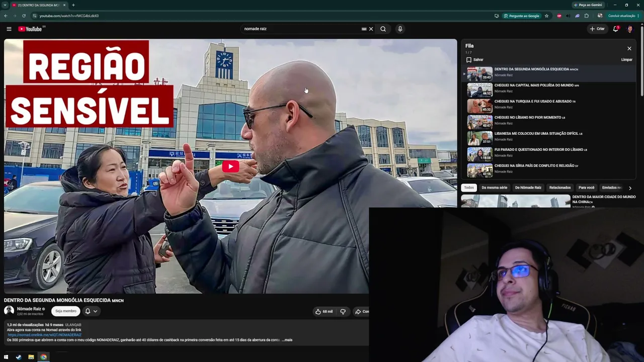Screen dimensions: 644x362
Task: Like the video with thumbs up
Action: [x=324, y=312]
